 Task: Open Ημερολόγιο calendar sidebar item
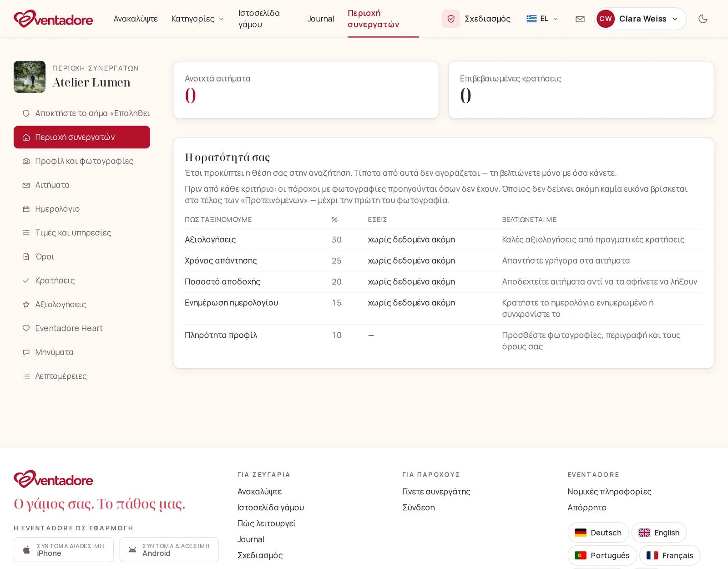click(x=82, y=209)
